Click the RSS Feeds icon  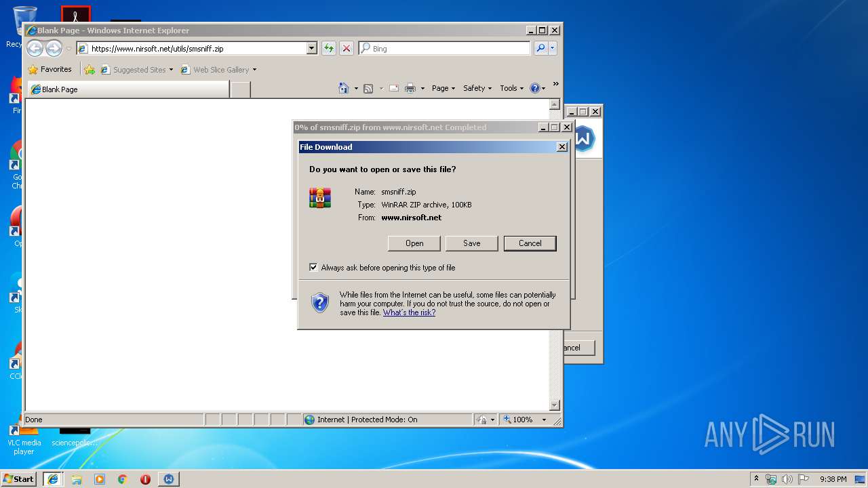tap(368, 88)
